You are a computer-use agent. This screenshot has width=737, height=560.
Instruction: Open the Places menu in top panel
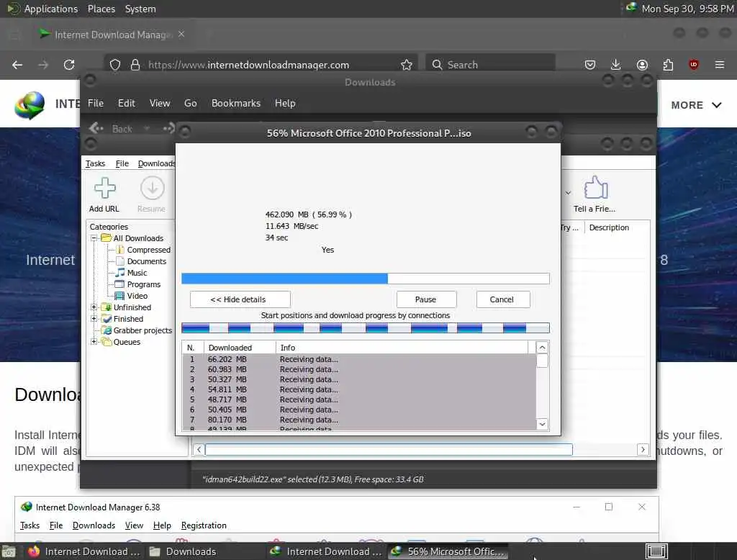click(x=101, y=9)
